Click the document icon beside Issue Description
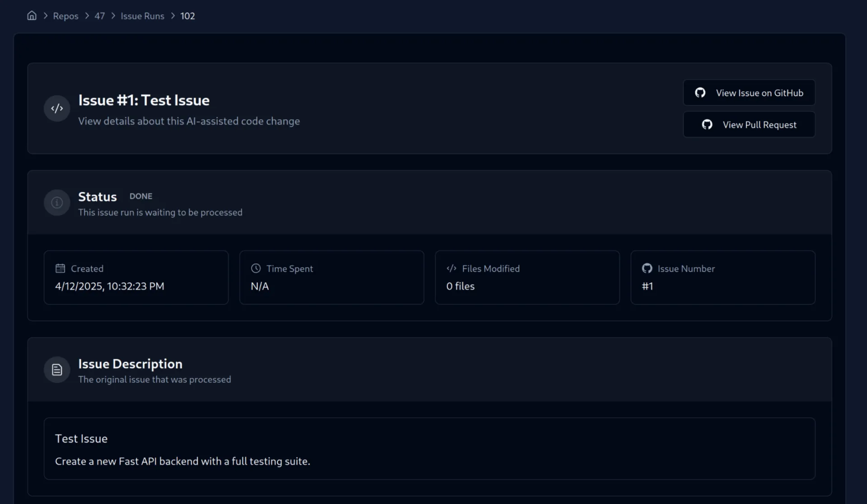Screen dimensions: 867x504 point(57,370)
